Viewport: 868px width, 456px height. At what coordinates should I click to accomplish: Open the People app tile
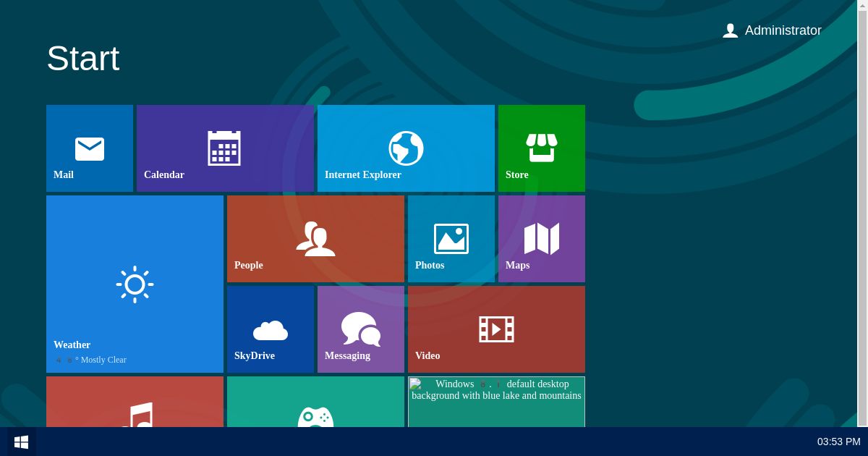(315, 238)
